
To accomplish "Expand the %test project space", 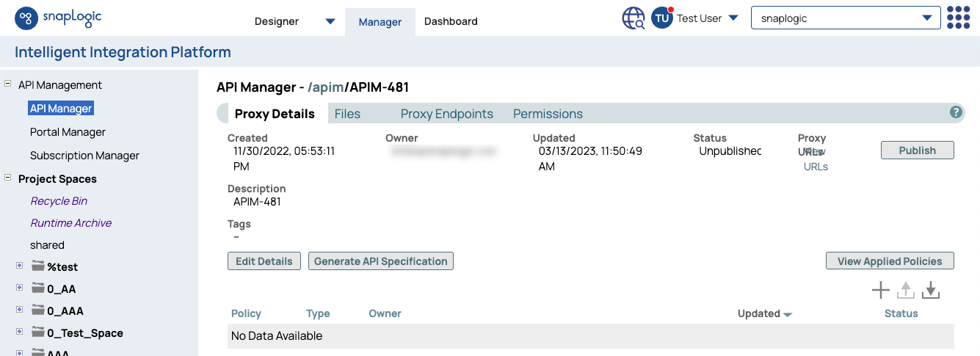I will [20, 266].
